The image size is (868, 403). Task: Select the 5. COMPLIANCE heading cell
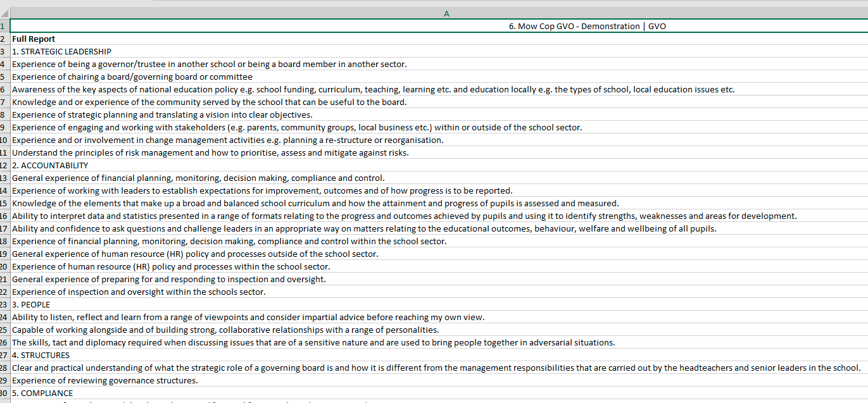tap(439, 393)
